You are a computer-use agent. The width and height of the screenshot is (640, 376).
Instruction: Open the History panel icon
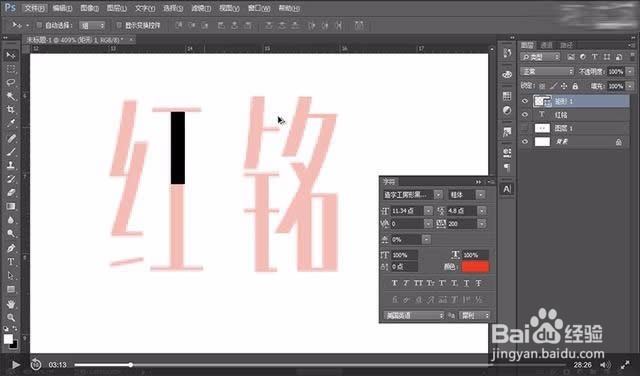pos(507,53)
